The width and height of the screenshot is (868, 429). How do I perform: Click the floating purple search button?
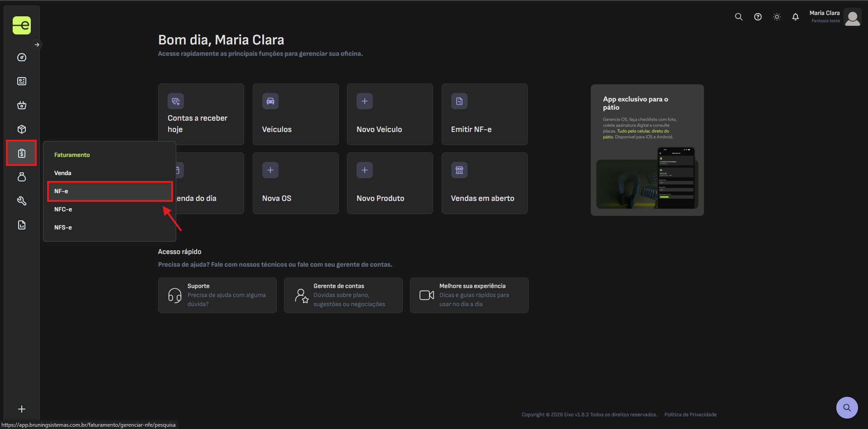[x=847, y=408]
